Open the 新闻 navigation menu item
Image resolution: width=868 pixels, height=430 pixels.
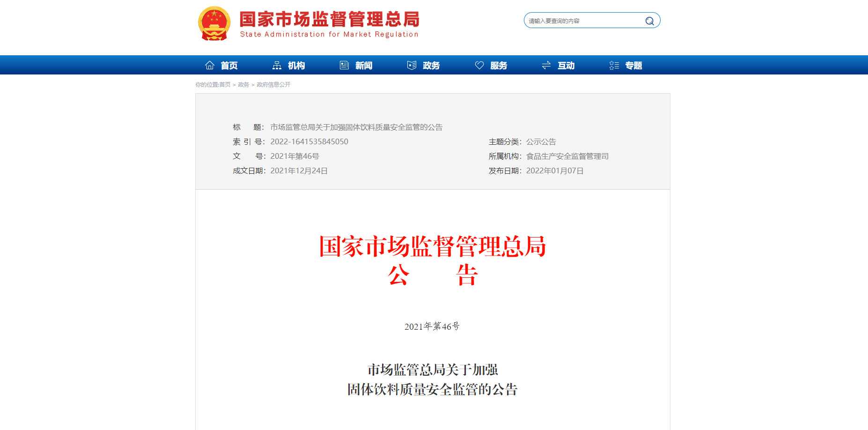pyautogui.click(x=364, y=66)
